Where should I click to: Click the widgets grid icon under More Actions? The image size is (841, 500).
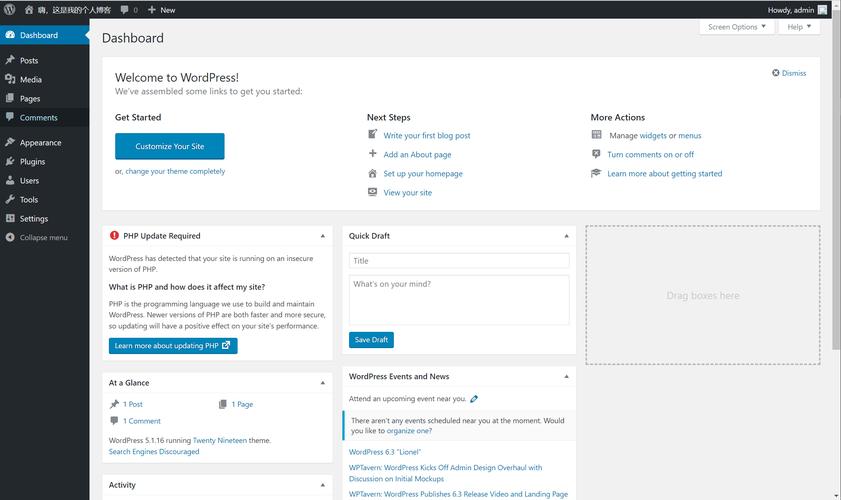(596, 135)
